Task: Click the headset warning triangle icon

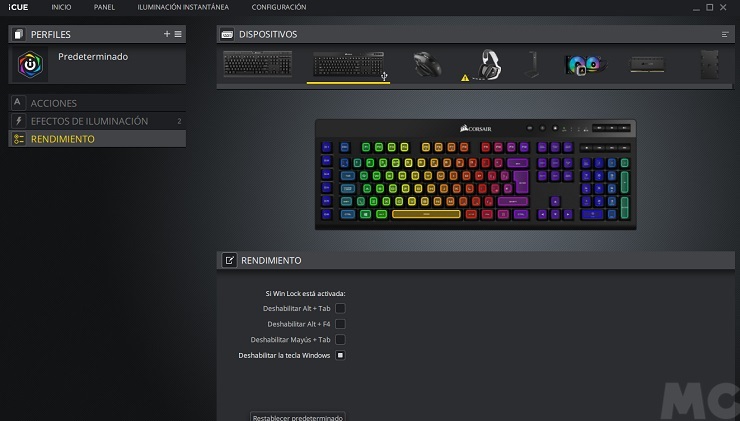Action: [465, 78]
